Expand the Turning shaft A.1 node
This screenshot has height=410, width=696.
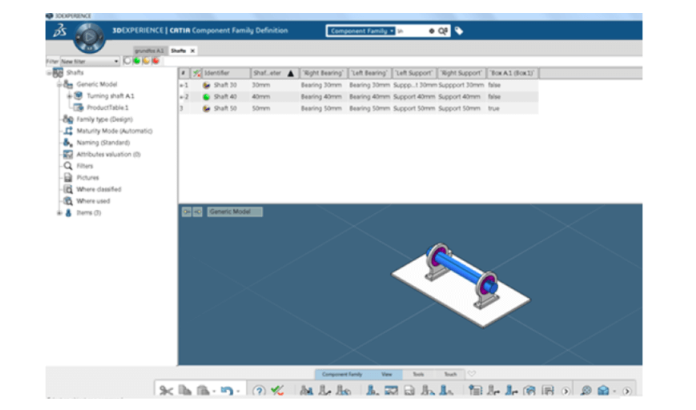[x=69, y=96]
